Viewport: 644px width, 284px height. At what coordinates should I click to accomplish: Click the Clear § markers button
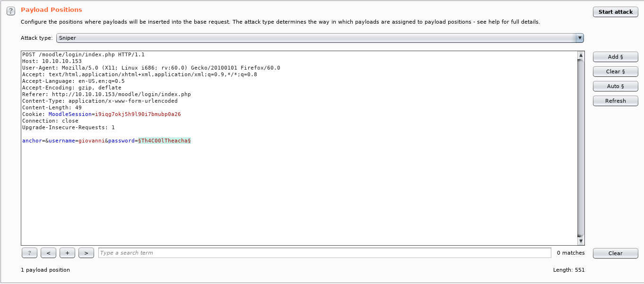[615, 71]
